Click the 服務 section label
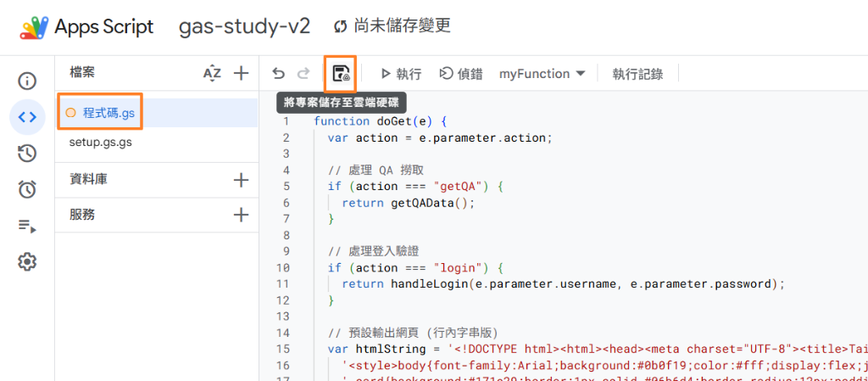Viewport: 868px width, 381px height. (82, 215)
